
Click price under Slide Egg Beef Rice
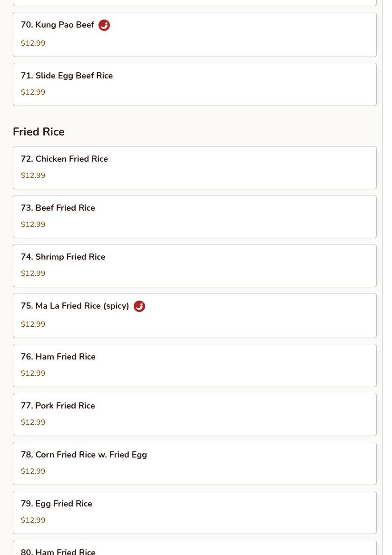click(x=33, y=92)
